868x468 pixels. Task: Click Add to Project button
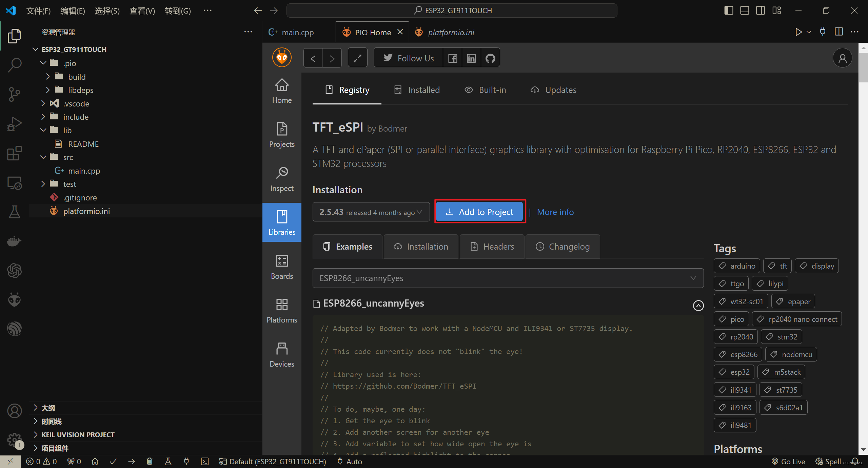click(x=480, y=212)
